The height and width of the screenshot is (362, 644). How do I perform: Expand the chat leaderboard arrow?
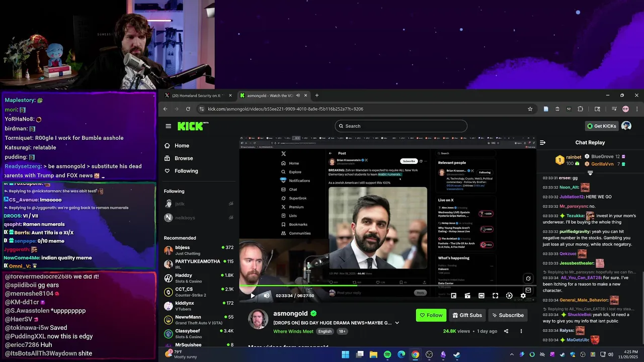point(590,172)
